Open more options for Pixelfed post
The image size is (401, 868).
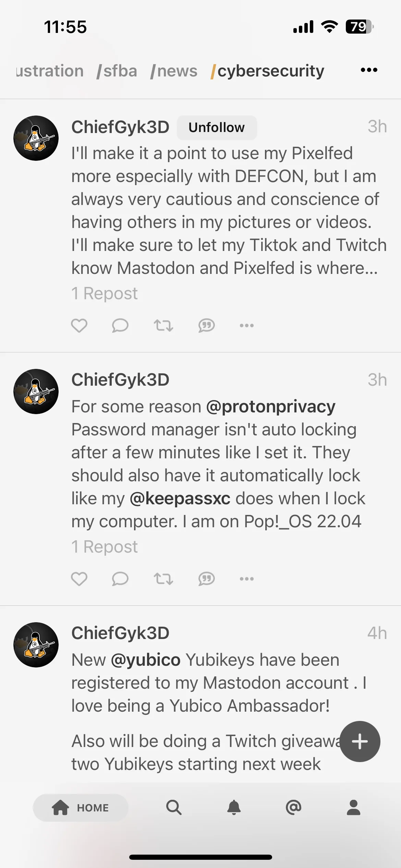pos(247,325)
